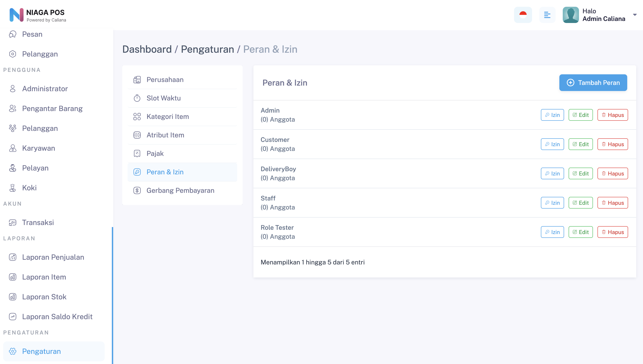
Task: Click the Admin Caliana profile avatar
Action: [x=571, y=15]
